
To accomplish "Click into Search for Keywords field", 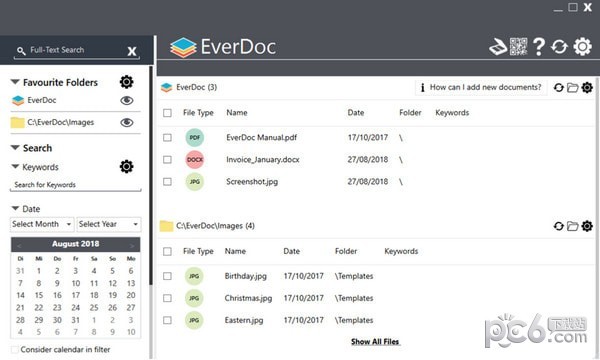I will click(x=75, y=185).
